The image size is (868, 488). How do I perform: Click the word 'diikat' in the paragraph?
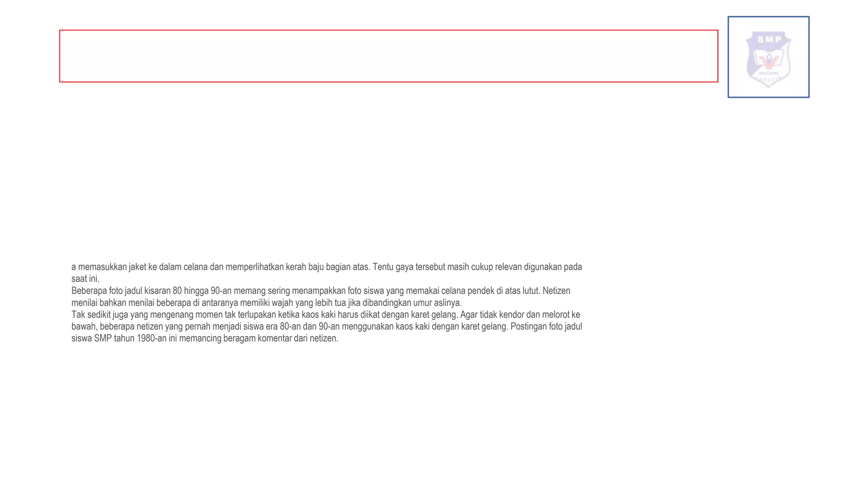(x=370, y=315)
